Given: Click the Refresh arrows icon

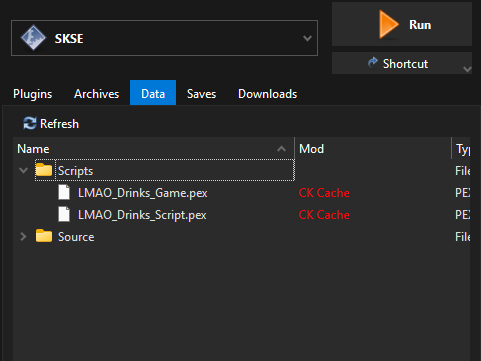Looking at the screenshot, I should [30, 123].
